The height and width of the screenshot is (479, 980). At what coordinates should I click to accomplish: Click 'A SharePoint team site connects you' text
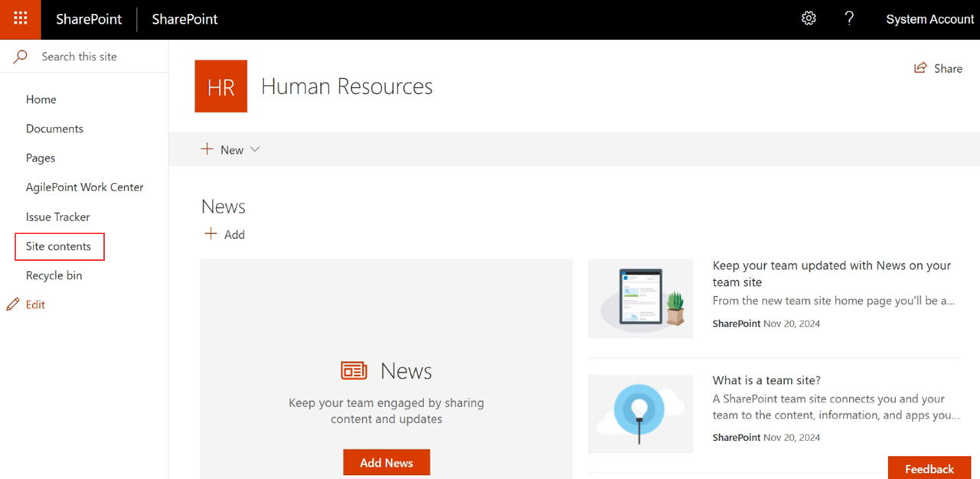pos(836,407)
